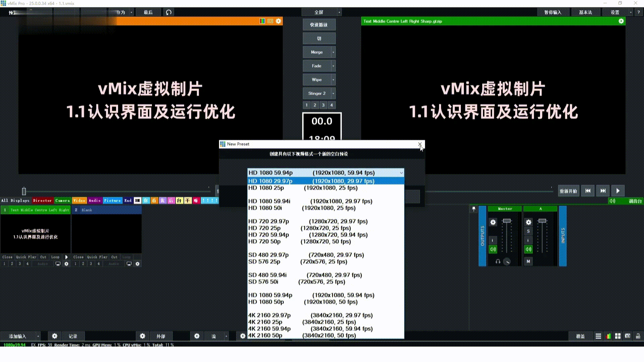Screen dimensions: 644x362
Task: Click the Master volume fader
Action: click(507, 221)
